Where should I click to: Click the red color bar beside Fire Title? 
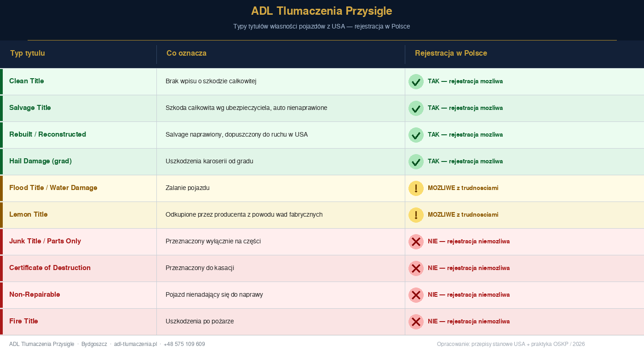1,322
